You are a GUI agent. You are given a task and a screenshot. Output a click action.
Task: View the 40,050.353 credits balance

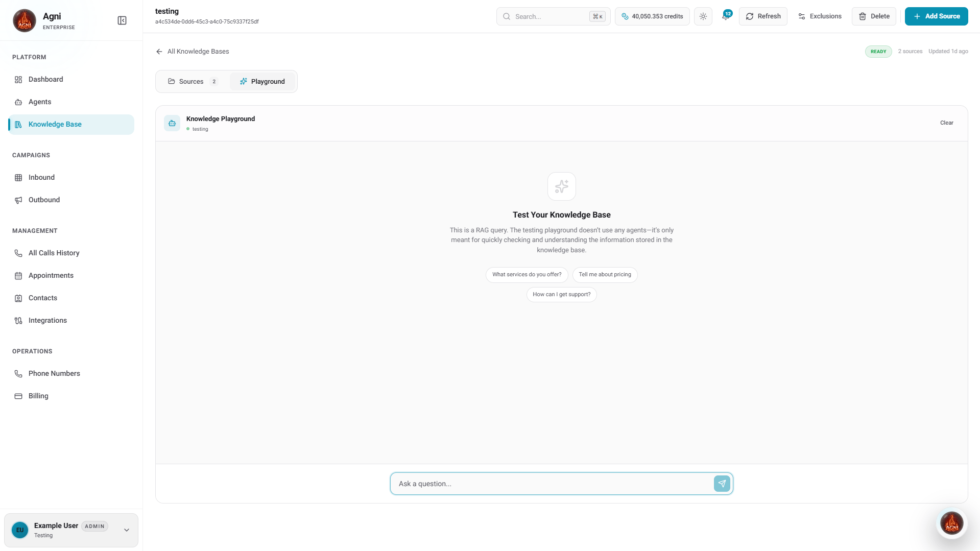point(652,16)
